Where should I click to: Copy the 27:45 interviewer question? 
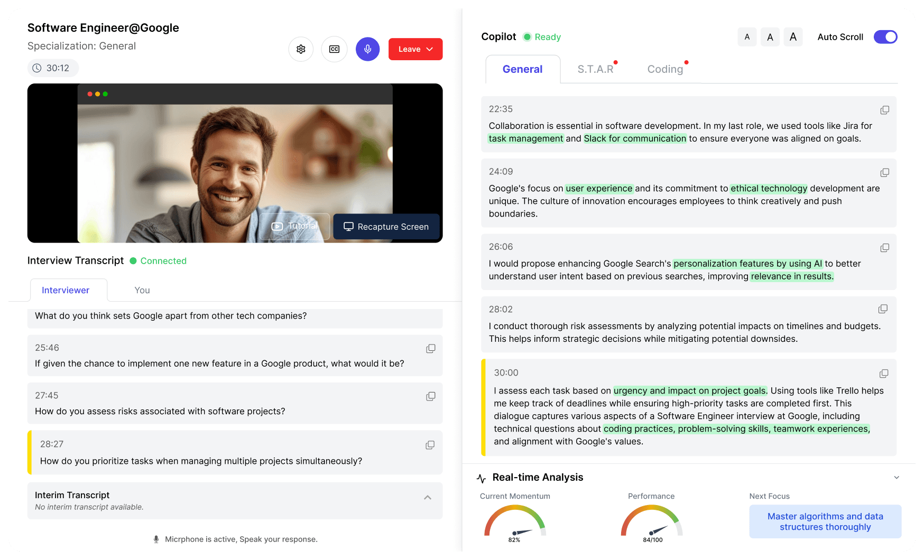[x=431, y=396]
